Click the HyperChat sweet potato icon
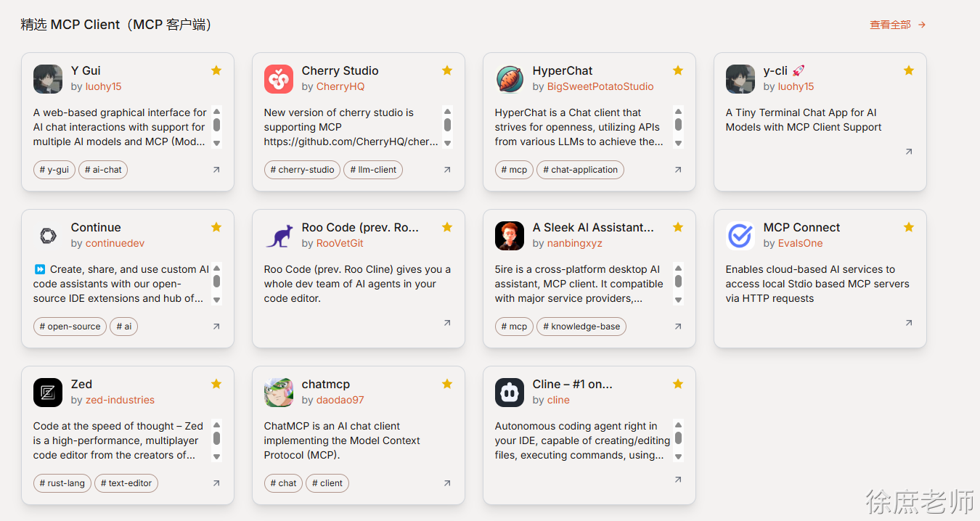The image size is (980, 521). [510, 79]
